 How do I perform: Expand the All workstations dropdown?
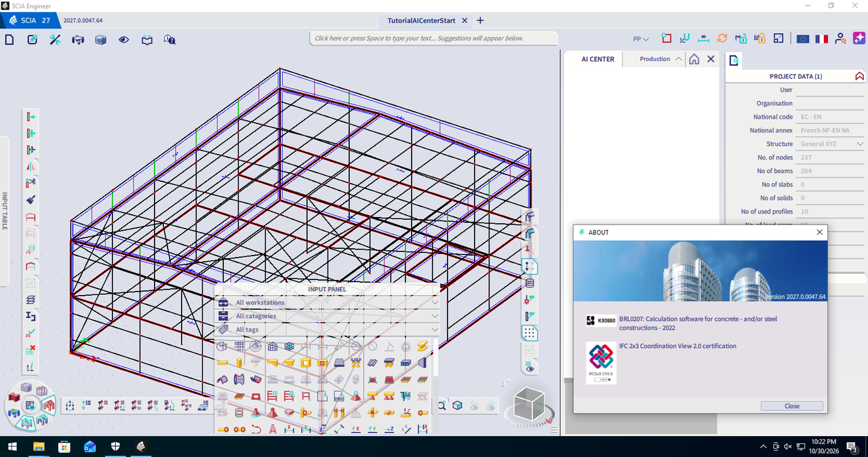(x=328, y=302)
